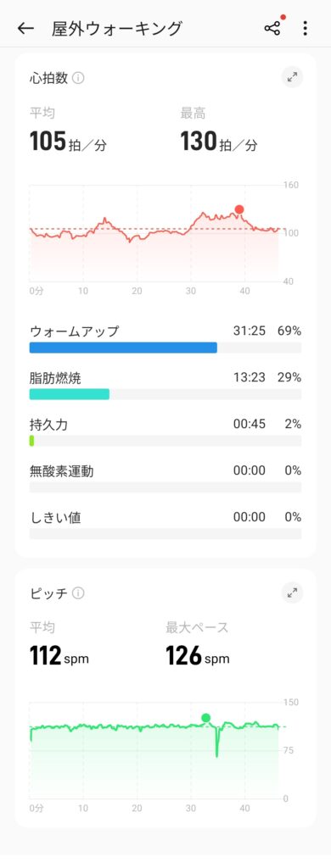The width and height of the screenshot is (331, 868).
Task: Tap the 屋外ウォーキング page title
Action: point(117,28)
